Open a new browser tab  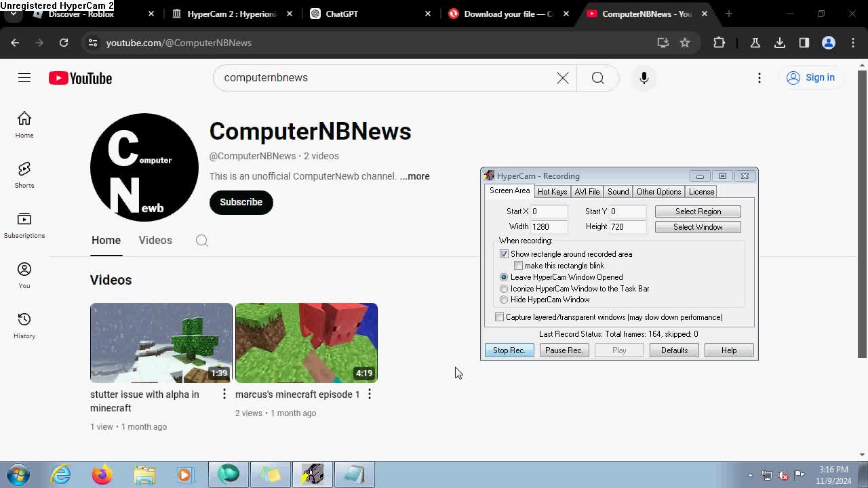729,14
